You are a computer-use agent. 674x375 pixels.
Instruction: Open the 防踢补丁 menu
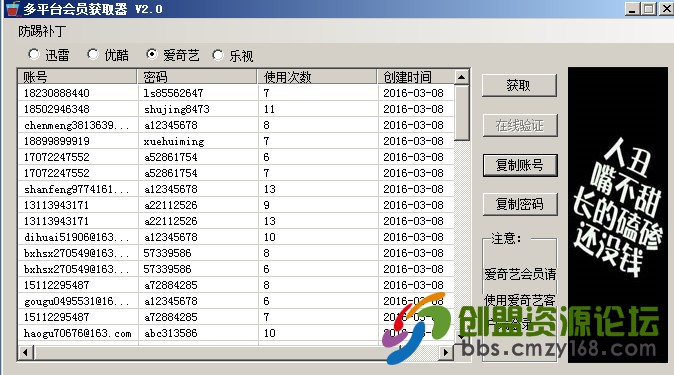coord(42,31)
